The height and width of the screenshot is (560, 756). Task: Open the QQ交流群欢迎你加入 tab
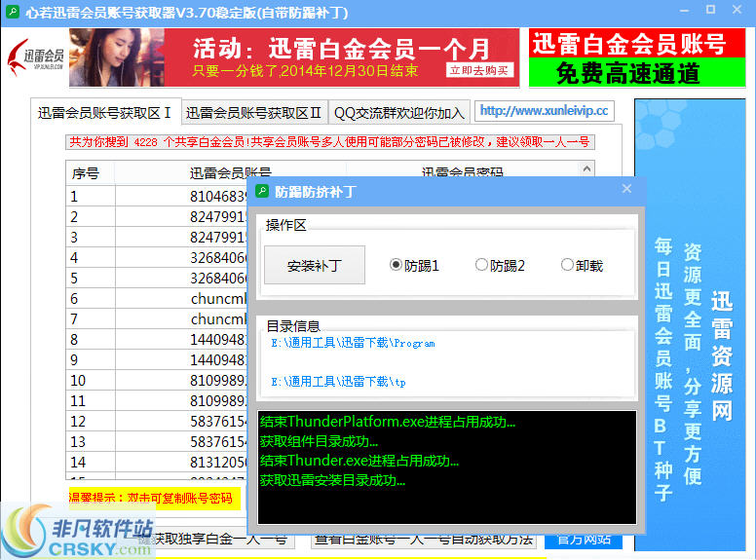tap(399, 113)
